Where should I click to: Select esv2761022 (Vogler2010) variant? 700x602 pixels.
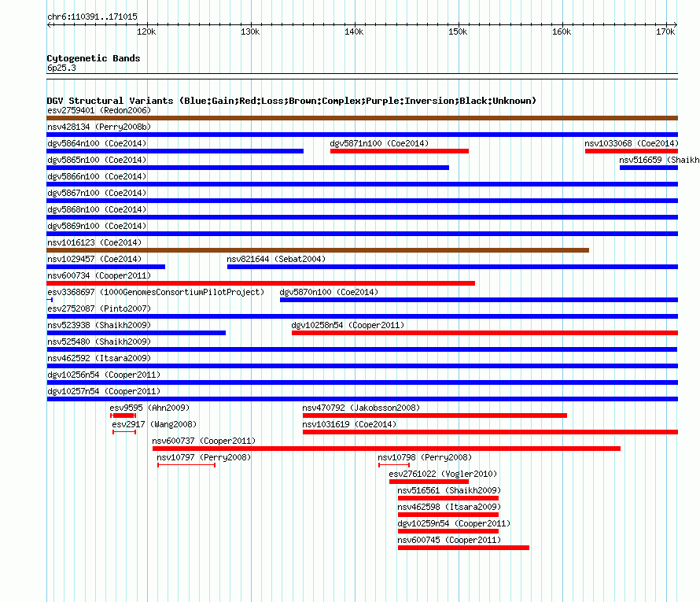point(429,482)
